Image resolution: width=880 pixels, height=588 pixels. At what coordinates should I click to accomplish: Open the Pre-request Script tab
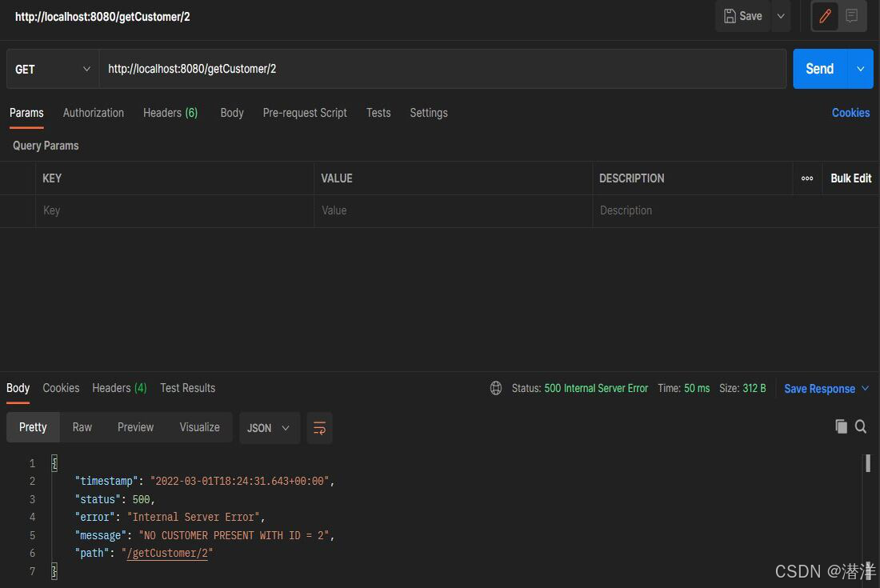[305, 113]
